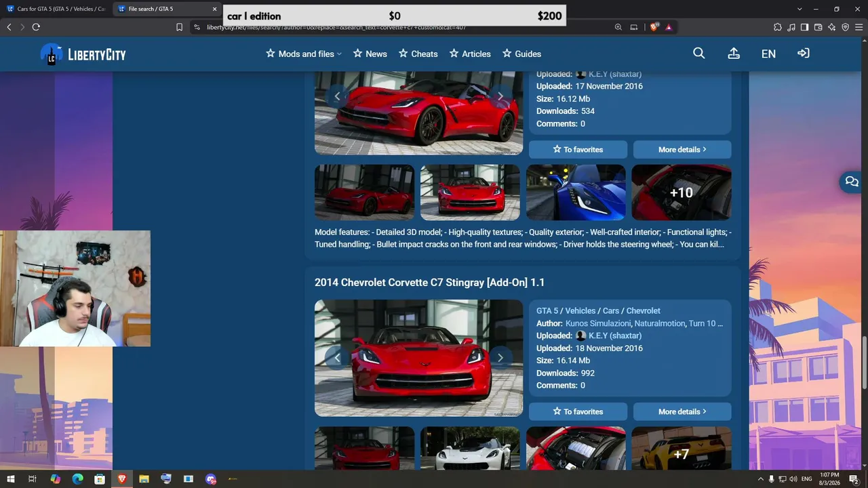The width and height of the screenshot is (868, 488).
Task: Open the +10 more images thumbnail
Action: click(x=682, y=192)
